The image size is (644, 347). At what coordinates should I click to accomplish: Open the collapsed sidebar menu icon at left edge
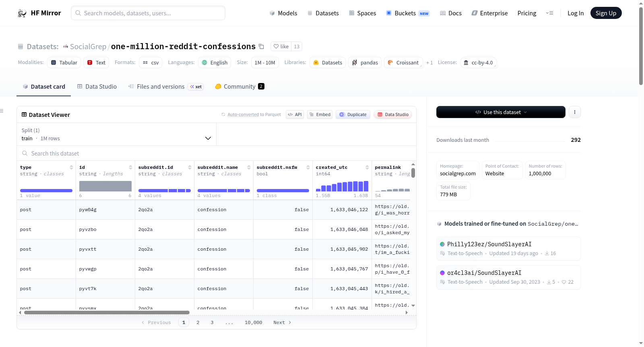click(2, 111)
